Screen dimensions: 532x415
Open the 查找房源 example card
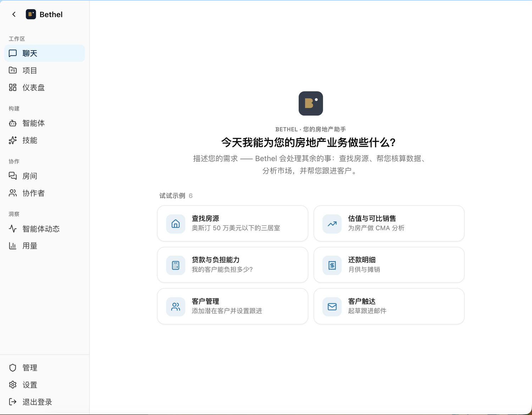233,223
